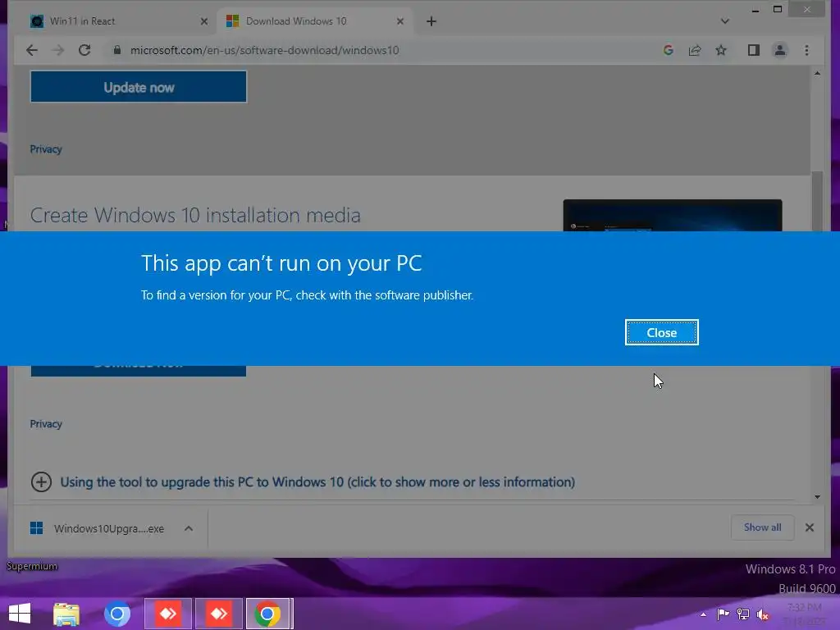The width and height of the screenshot is (840, 630).
Task: Bookmark this page with the star icon
Action: 721,50
